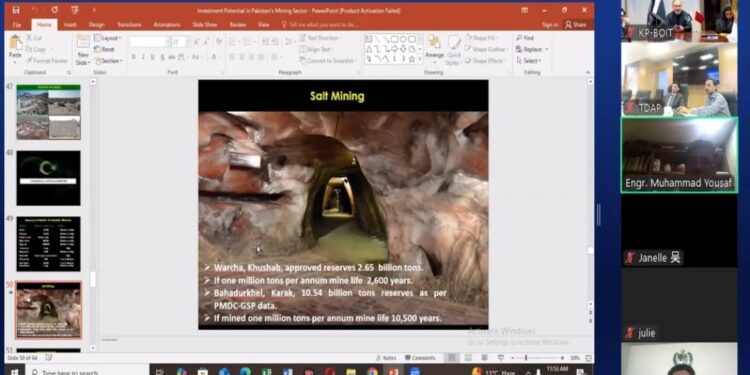
Task: Open Shape Effects options
Action: (485, 61)
